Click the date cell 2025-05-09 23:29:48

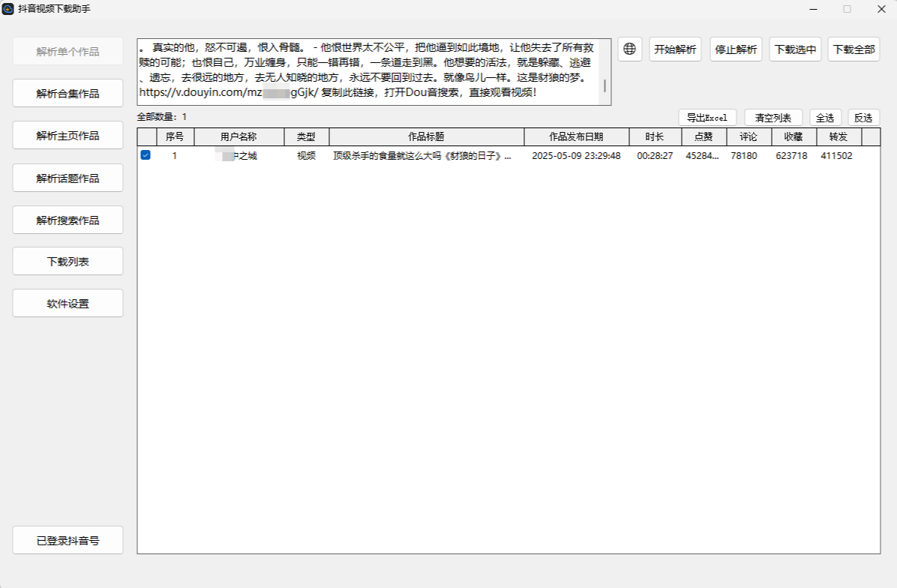576,155
